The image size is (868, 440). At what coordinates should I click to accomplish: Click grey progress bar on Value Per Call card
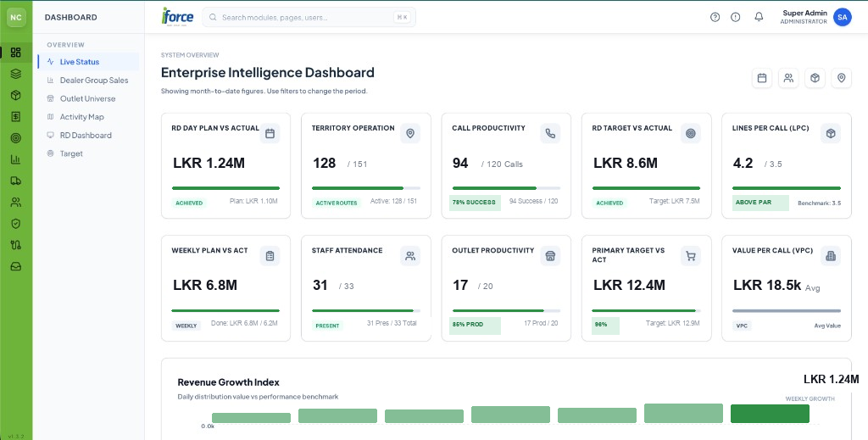coord(786,310)
